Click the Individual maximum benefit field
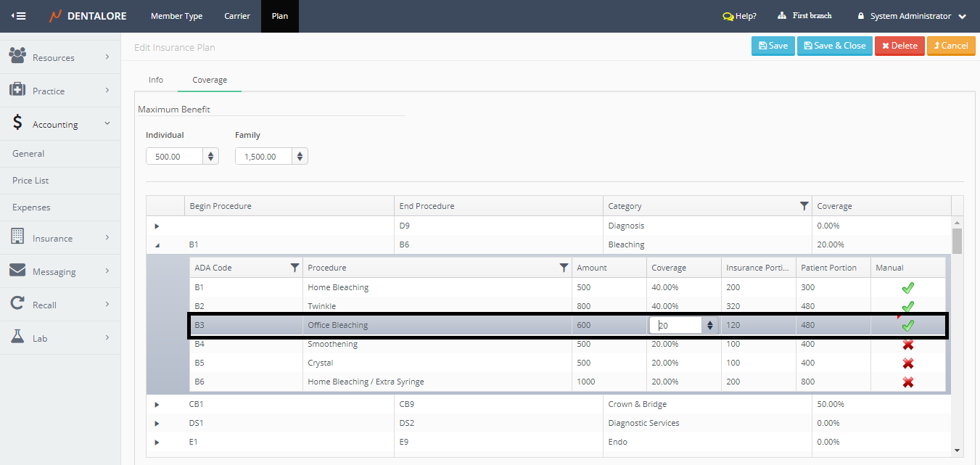Image resolution: width=980 pixels, height=465 pixels. [x=174, y=156]
